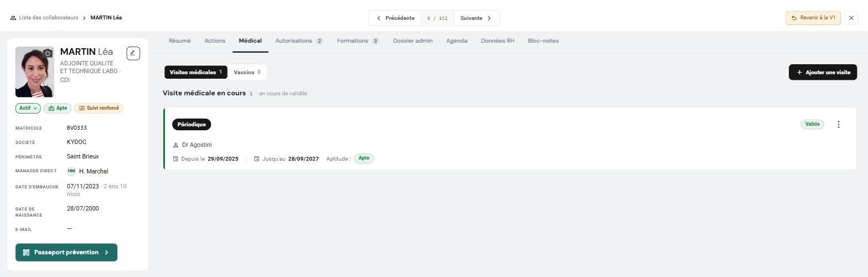Image resolution: width=868 pixels, height=277 pixels.
Task: Click the Visite médicale en cours heading
Action: tap(204, 93)
